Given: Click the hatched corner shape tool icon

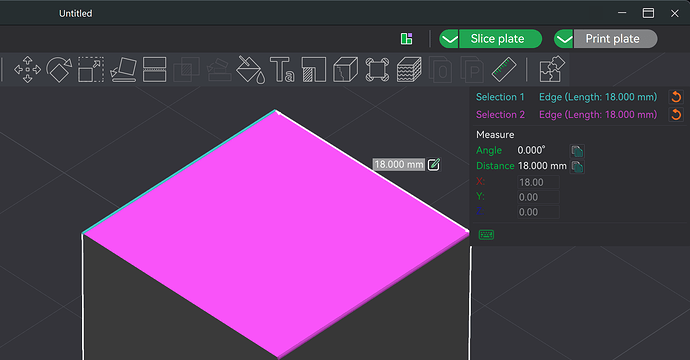Looking at the screenshot, I should [x=314, y=70].
